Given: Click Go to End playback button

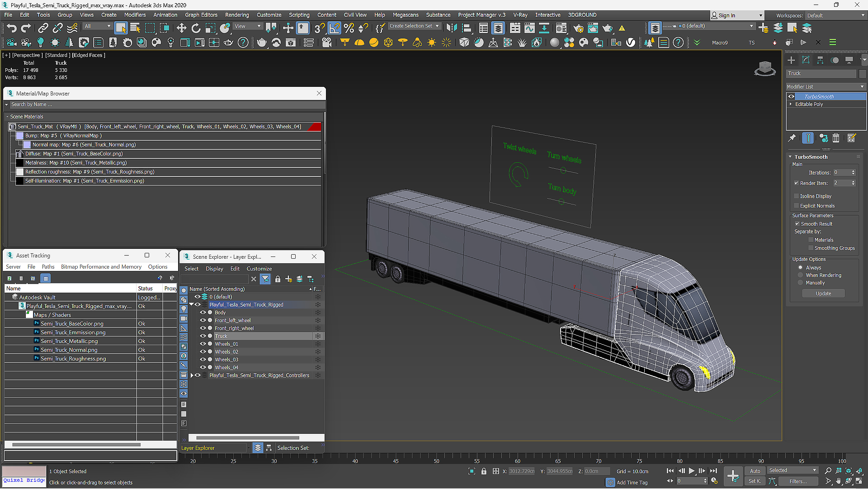Looking at the screenshot, I should (713, 471).
